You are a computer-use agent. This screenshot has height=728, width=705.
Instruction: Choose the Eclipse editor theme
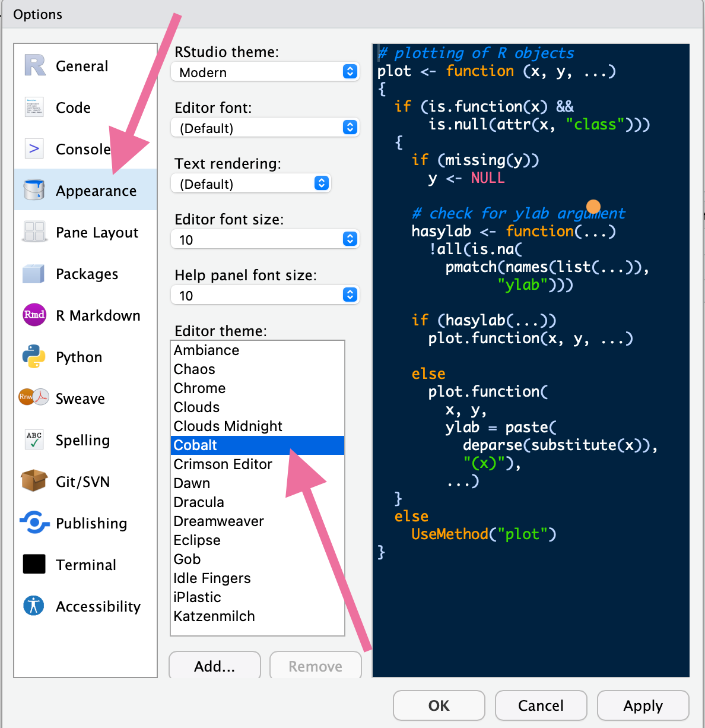click(258, 540)
